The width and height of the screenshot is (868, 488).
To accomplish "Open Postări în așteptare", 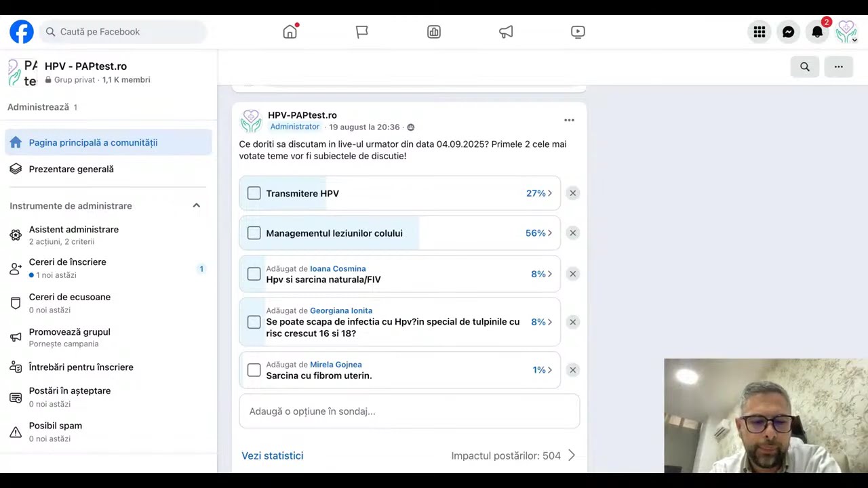I will [108, 397].
